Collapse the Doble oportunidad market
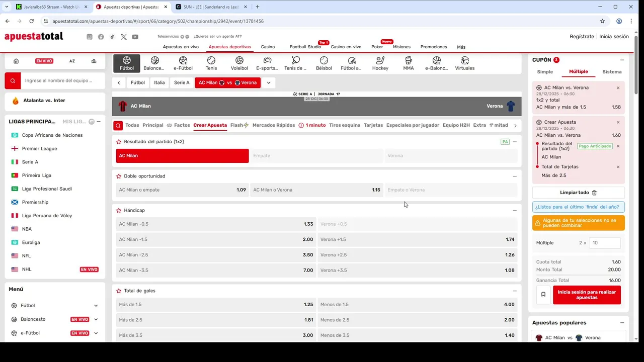The height and width of the screenshot is (362, 644). click(515, 176)
